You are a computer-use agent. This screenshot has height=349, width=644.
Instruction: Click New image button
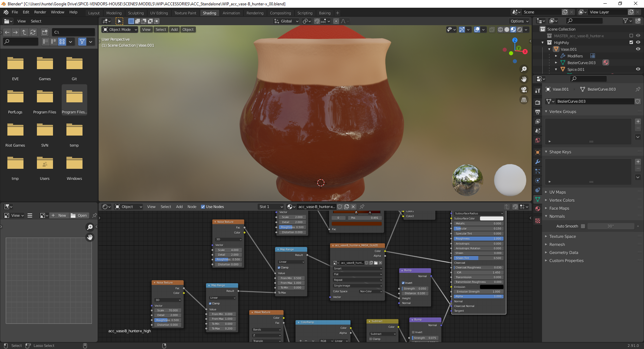coord(59,215)
